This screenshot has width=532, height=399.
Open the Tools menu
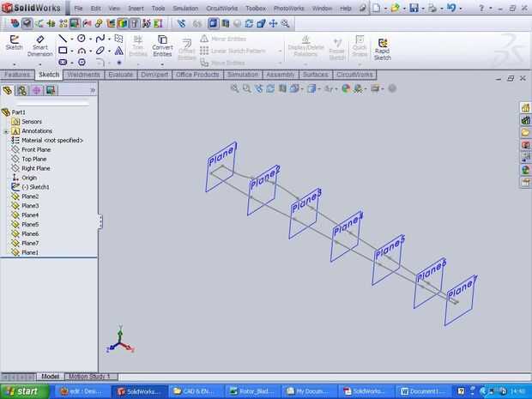158,8
